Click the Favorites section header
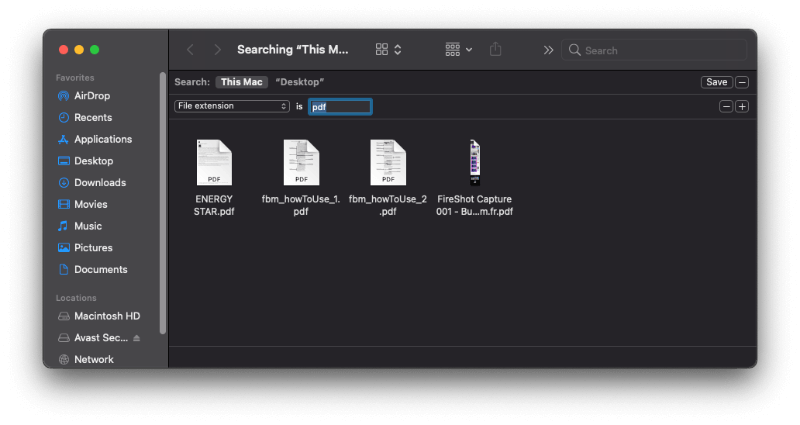The height and width of the screenshot is (425, 800). (75, 78)
